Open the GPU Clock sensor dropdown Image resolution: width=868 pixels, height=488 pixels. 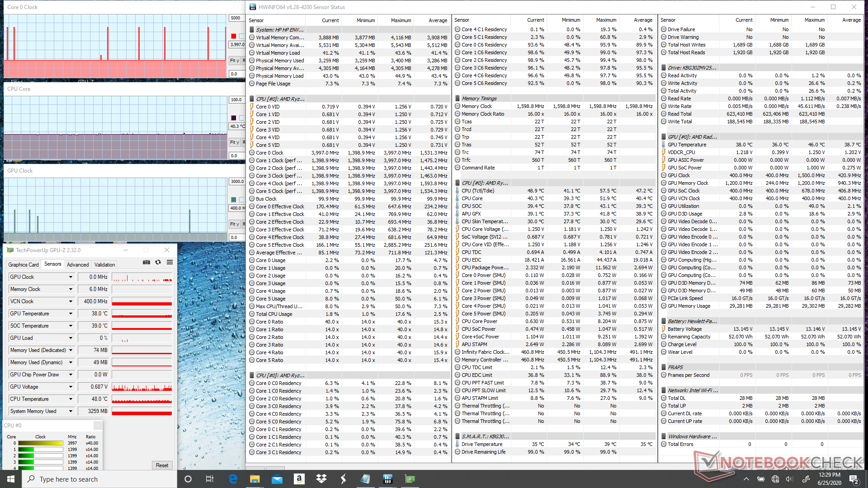coord(71,277)
